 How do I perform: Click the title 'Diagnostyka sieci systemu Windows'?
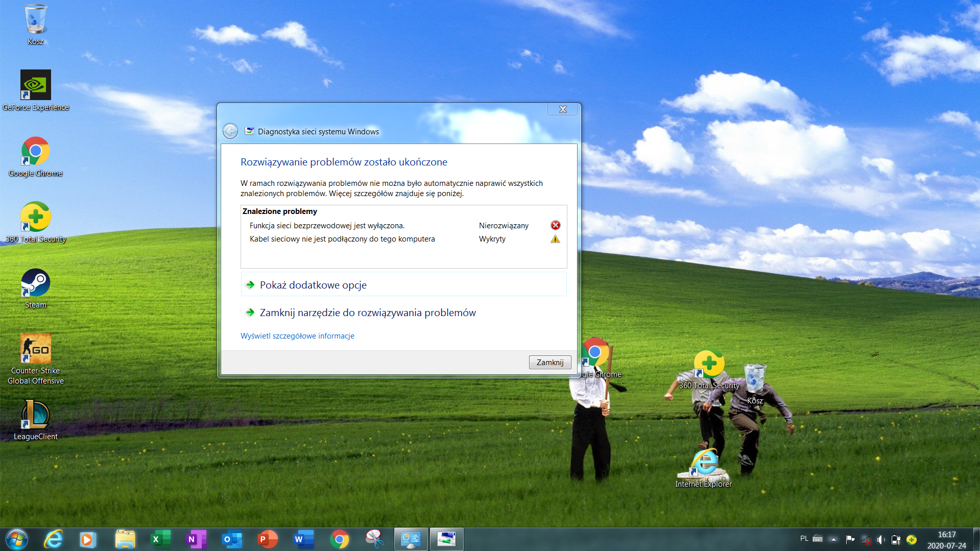pyautogui.click(x=318, y=131)
